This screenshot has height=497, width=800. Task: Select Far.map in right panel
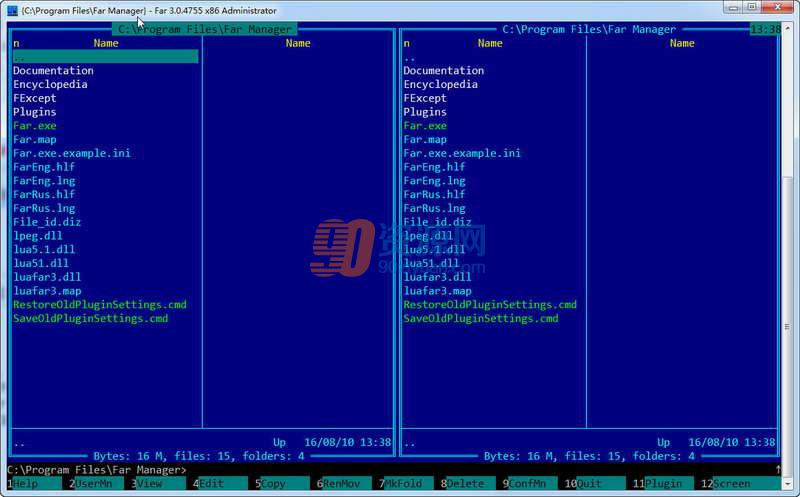425,139
